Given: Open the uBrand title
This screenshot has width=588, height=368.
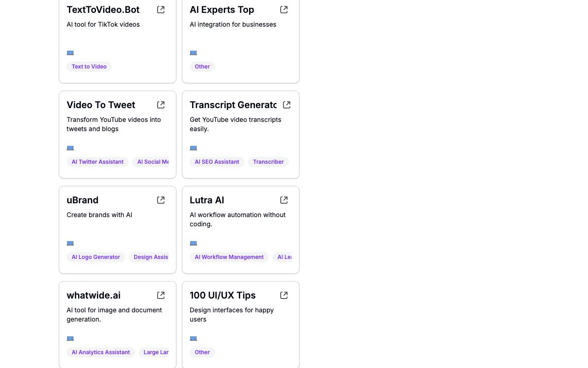Looking at the screenshot, I should pos(82,200).
